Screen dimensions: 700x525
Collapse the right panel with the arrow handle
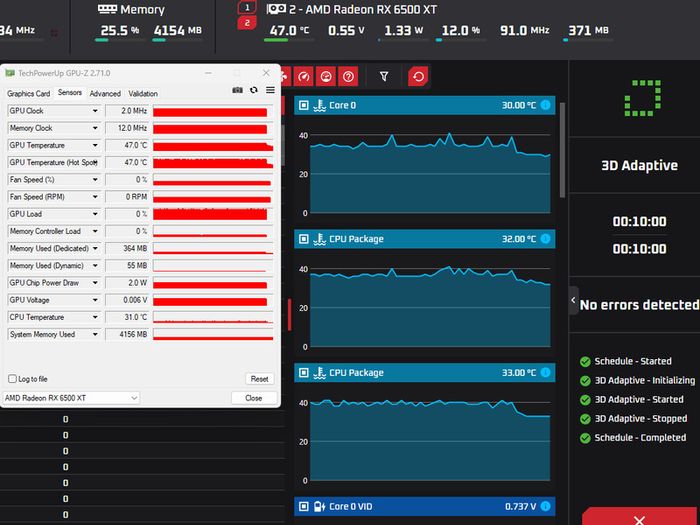click(573, 300)
